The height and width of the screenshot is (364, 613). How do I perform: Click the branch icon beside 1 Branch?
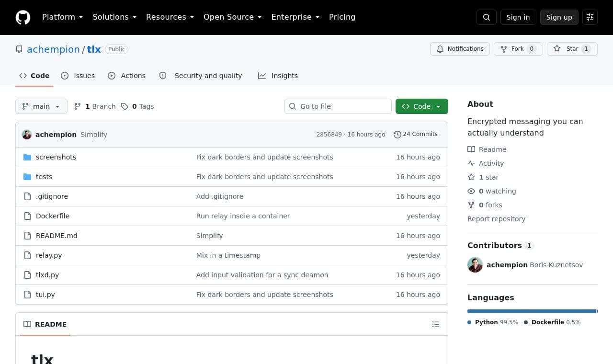(x=78, y=106)
